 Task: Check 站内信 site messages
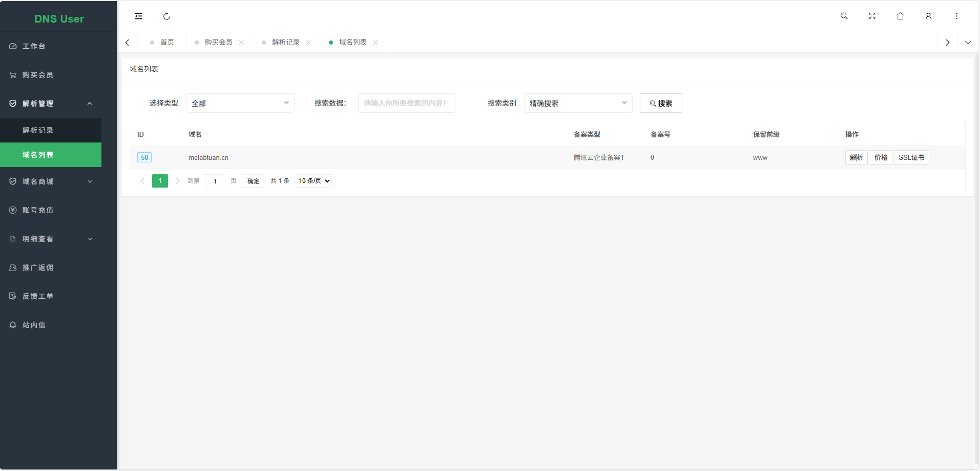(x=33, y=324)
